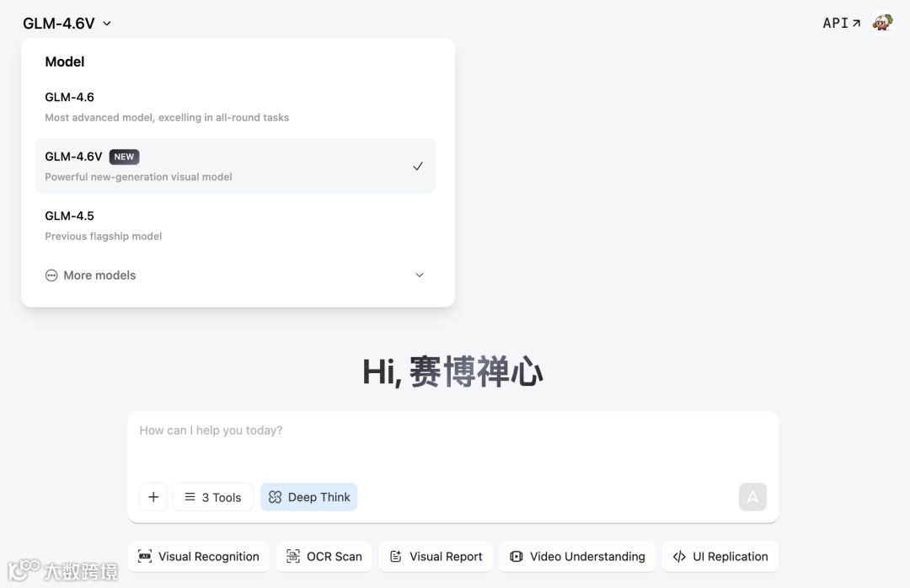Screen dimensions: 910x588
Task: Click 'Most advanced model, excelling in all-round tasks'
Action: pyautogui.click(x=167, y=117)
